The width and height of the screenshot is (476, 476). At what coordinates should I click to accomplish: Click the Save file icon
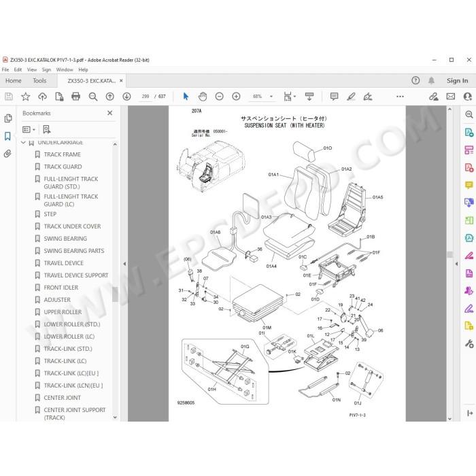9,97
